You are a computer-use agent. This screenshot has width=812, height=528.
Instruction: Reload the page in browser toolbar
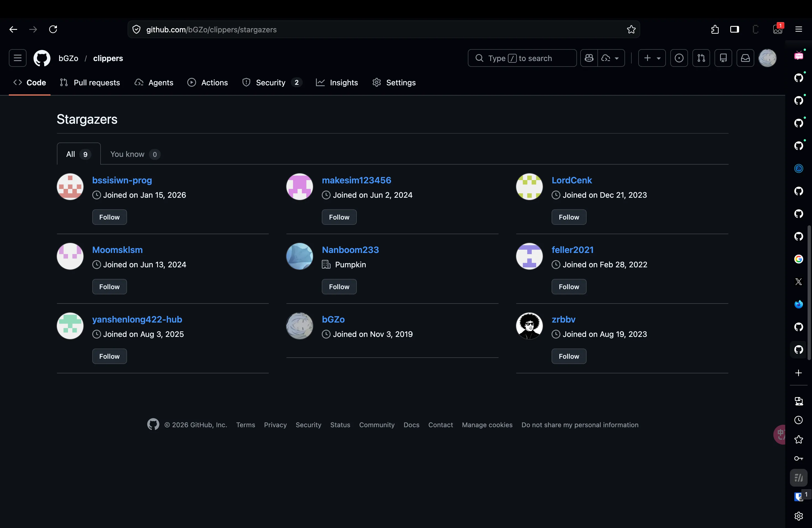[x=53, y=30]
